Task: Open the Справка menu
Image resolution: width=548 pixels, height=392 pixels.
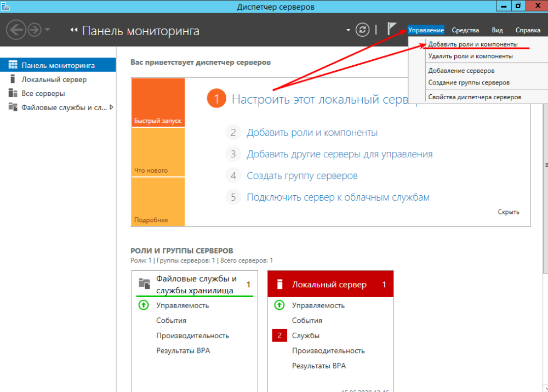Action: 528,30
